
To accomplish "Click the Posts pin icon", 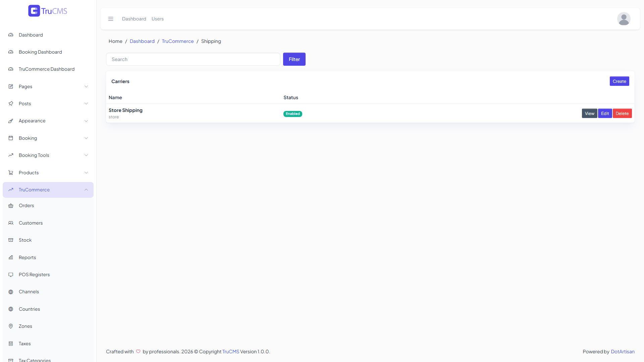I will coord(11,104).
